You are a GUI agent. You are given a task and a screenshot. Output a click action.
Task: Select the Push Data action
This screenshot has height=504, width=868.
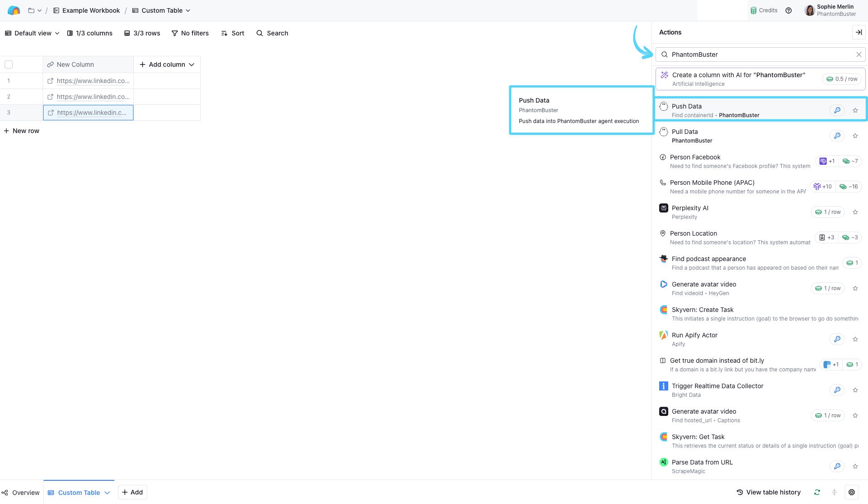[760, 110]
